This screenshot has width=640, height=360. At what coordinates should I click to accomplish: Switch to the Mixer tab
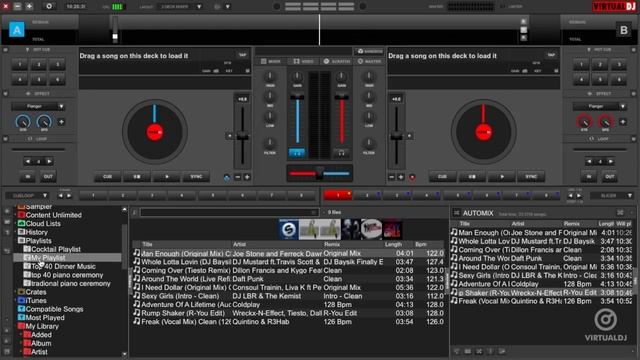tap(271, 61)
